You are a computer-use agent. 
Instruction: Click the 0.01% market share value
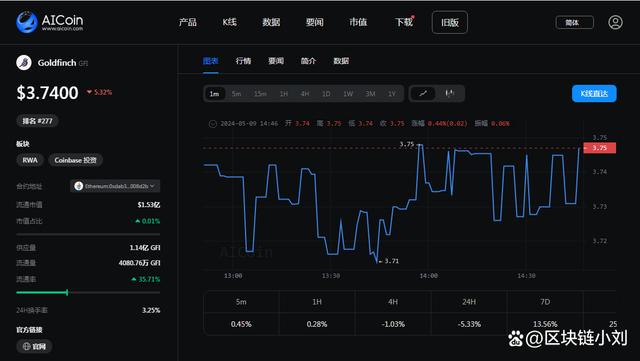(x=148, y=221)
